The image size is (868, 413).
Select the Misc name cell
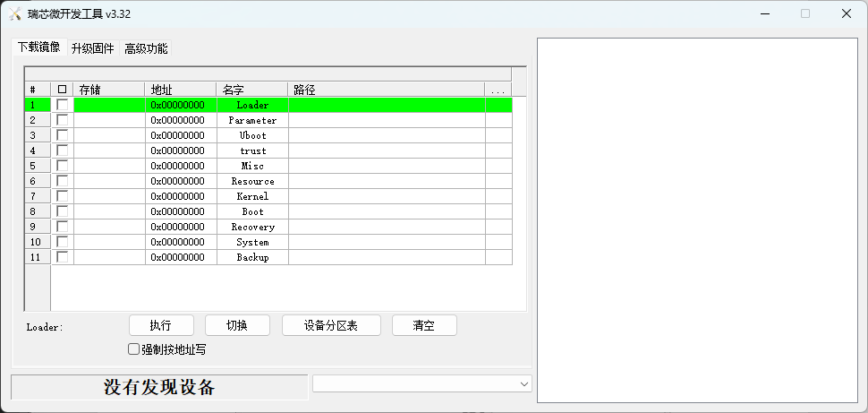[x=252, y=166]
